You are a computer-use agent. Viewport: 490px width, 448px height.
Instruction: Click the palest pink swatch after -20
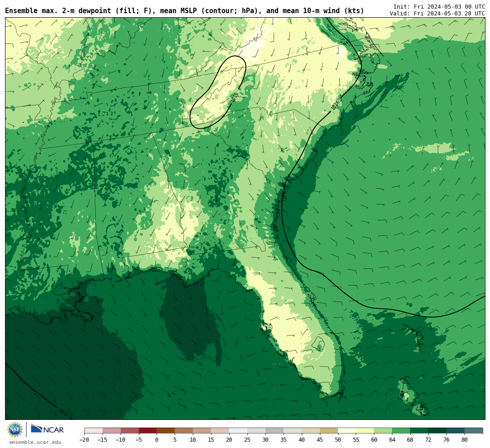click(x=93, y=431)
